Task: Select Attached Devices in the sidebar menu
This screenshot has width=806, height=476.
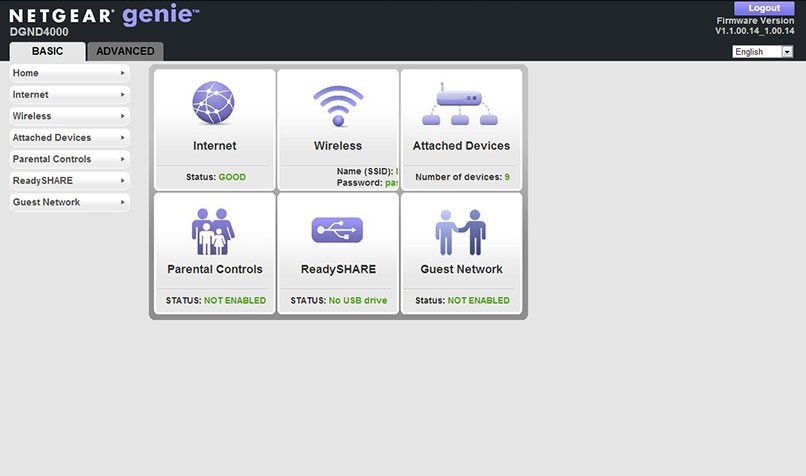Action: 69,138
